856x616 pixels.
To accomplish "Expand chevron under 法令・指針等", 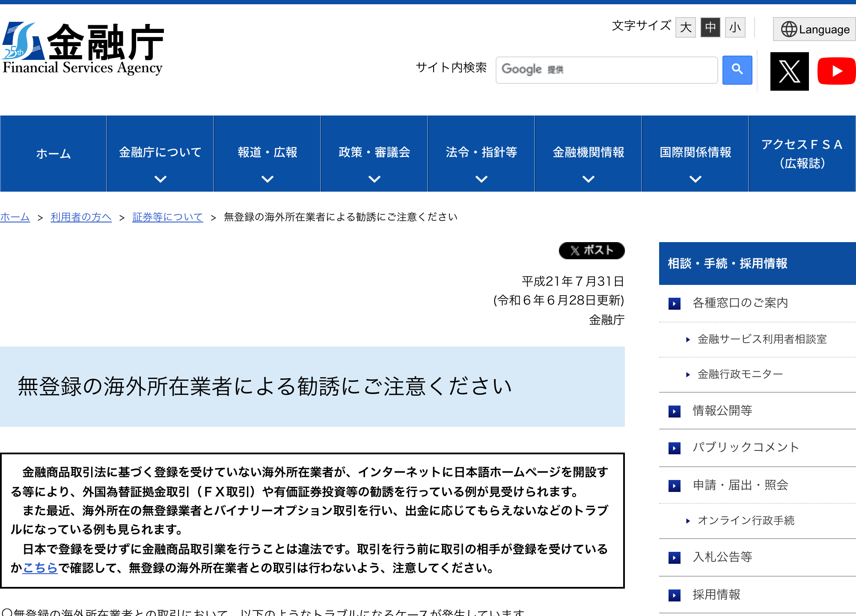I will click(481, 179).
